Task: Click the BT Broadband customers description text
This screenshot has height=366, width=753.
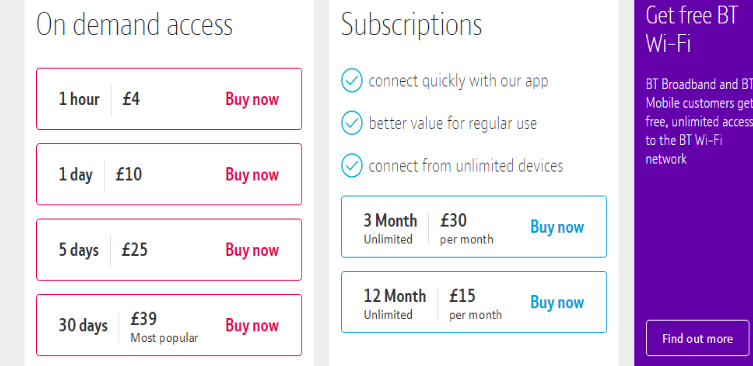Action: tap(699, 122)
